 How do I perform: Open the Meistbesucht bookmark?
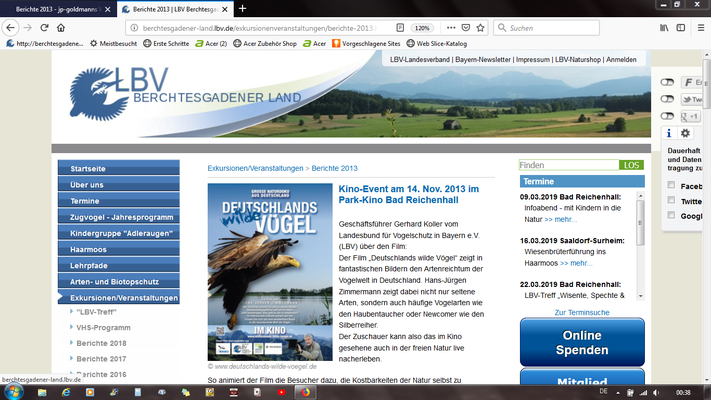tap(113, 44)
